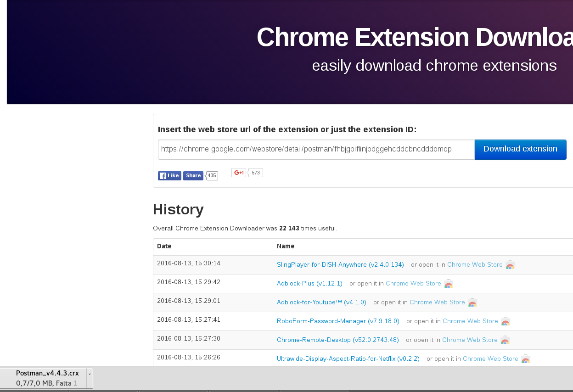Click the Chrome Web Store icon for RoboForm-Password-Manager
The image size is (573, 392).
click(506, 321)
